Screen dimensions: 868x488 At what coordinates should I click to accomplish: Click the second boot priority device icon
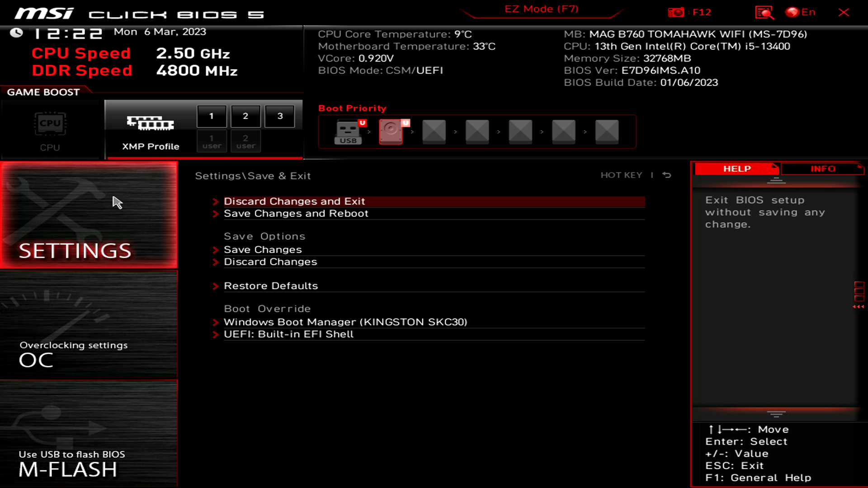pos(391,131)
